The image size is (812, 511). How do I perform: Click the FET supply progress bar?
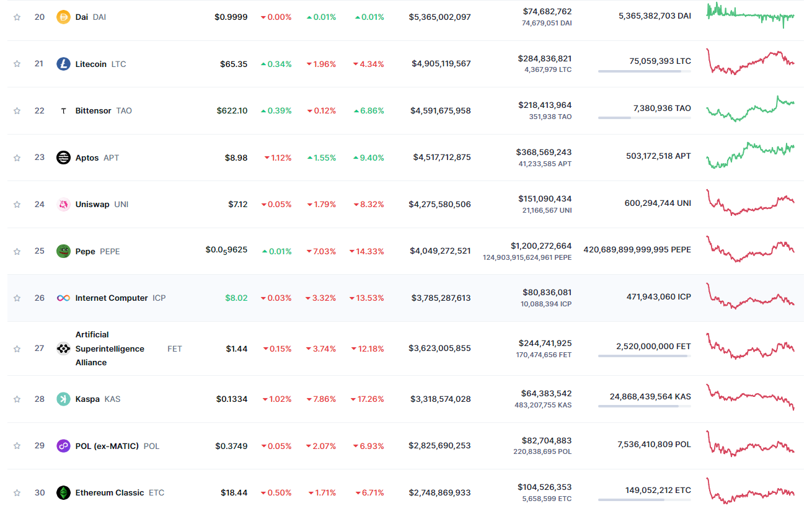[x=645, y=356]
